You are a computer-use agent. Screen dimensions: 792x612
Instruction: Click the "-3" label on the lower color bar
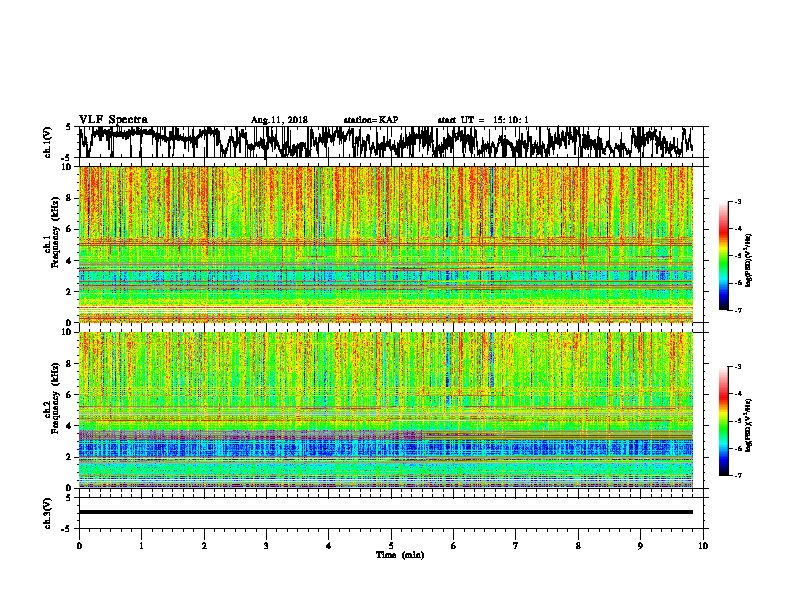[737, 367]
